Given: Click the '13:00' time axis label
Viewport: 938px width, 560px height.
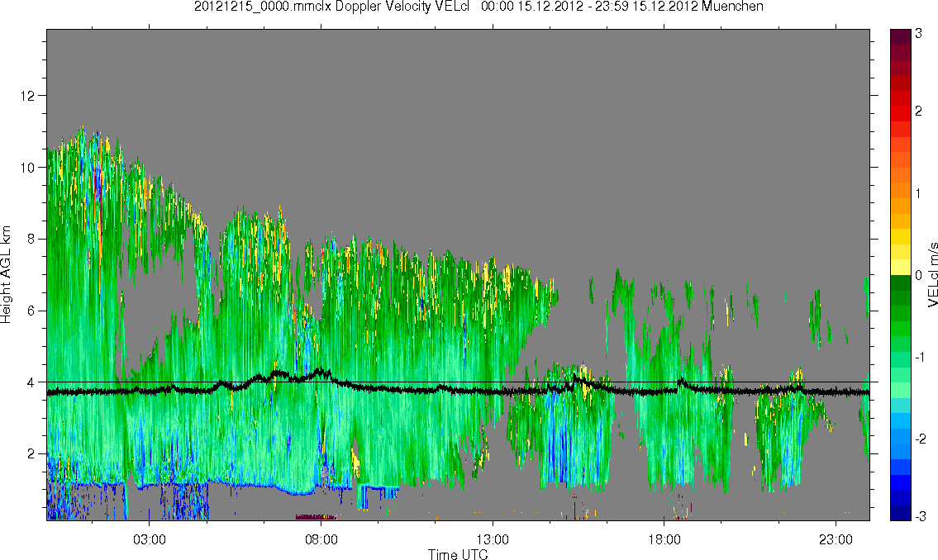Looking at the screenshot, I should (x=493, y=540).
